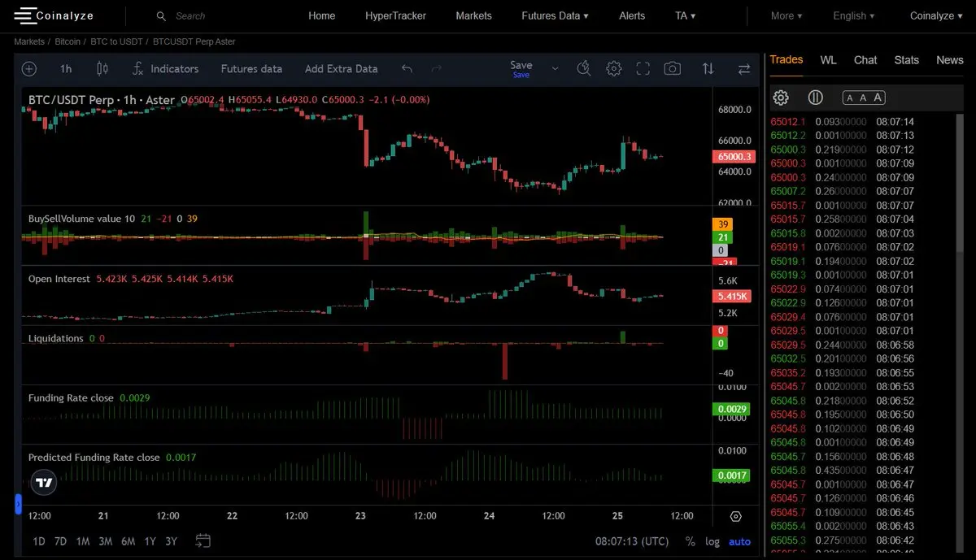976x560 pixels.
Task: Select the 3Y time range
Action: coord(171,541)
